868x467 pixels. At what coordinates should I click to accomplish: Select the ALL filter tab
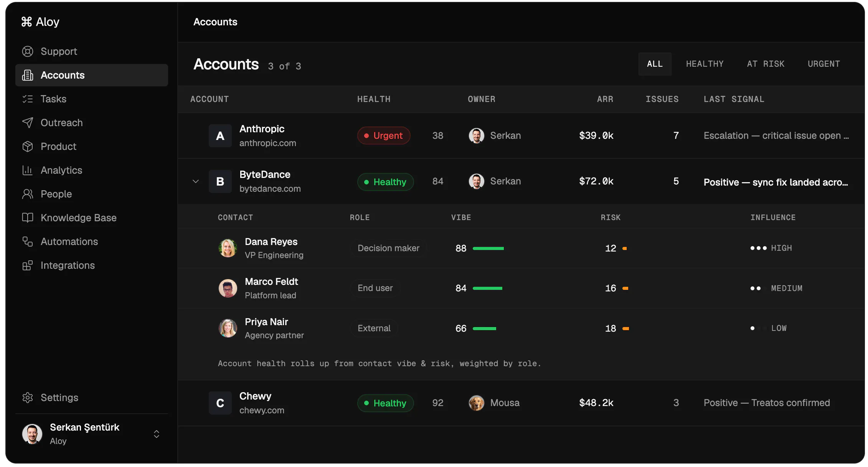(655, 64)
